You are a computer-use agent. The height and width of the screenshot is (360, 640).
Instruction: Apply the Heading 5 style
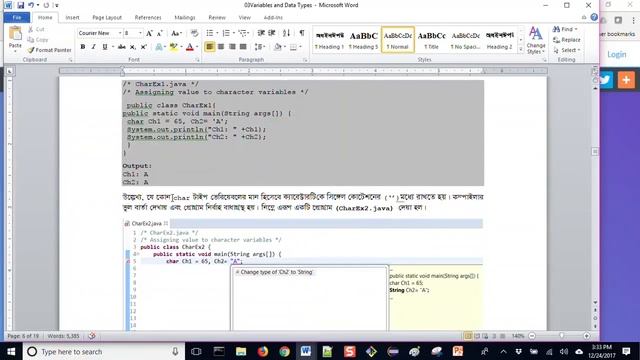point(363,40)
